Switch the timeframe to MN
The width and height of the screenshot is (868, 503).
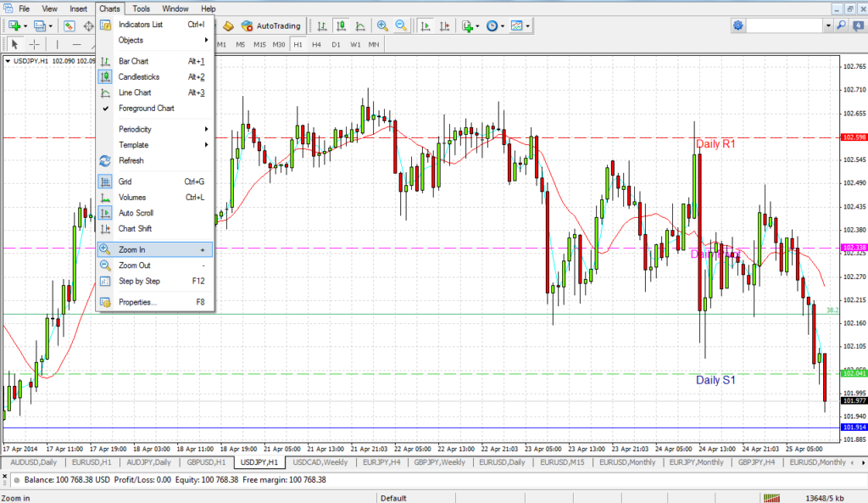(374, 44)
